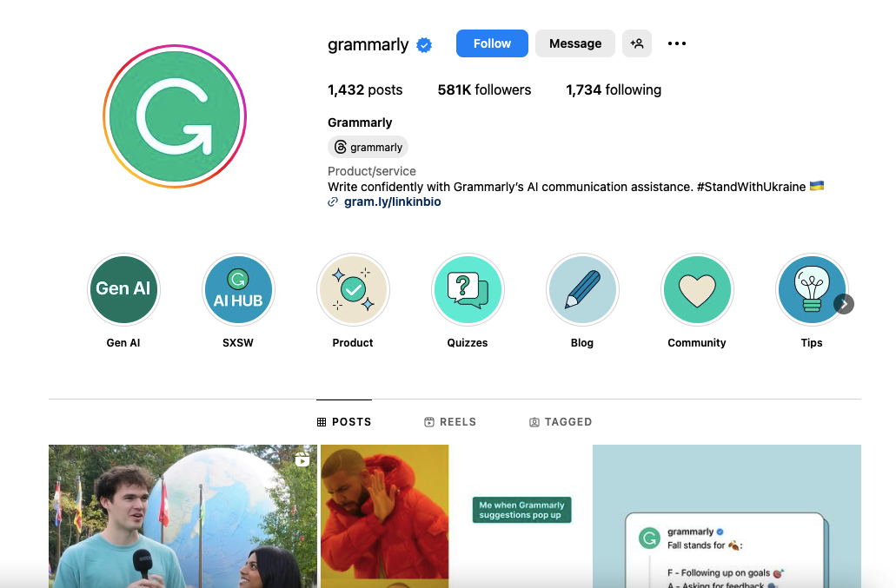Open the three-dots more options menu
Screen dimensions: 896x588
coord(677,43)
